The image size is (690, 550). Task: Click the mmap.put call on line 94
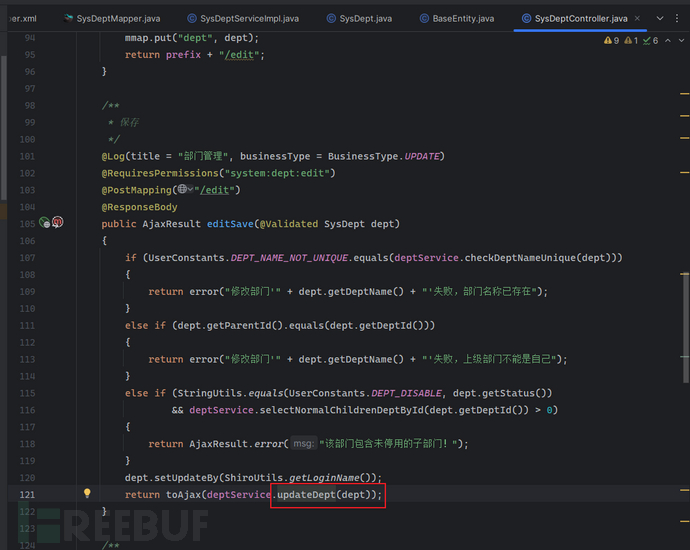pyautogui.click(x=148, y=38)
